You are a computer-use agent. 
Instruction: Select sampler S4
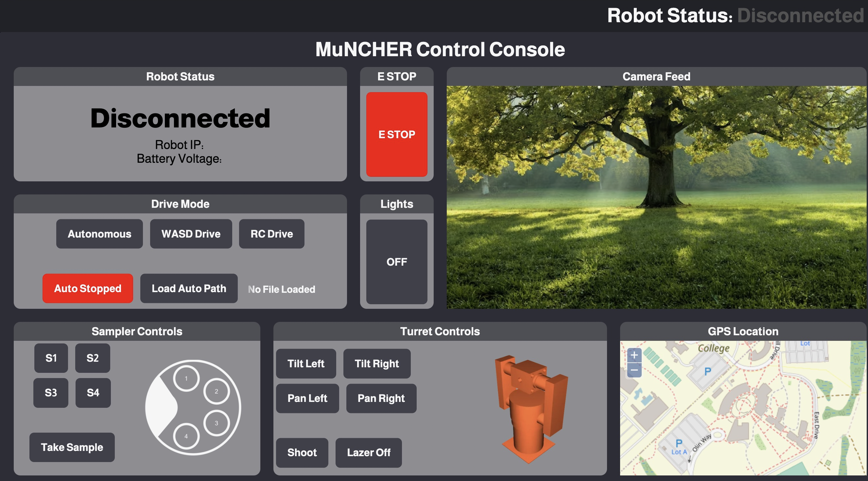tap(93, 393)
